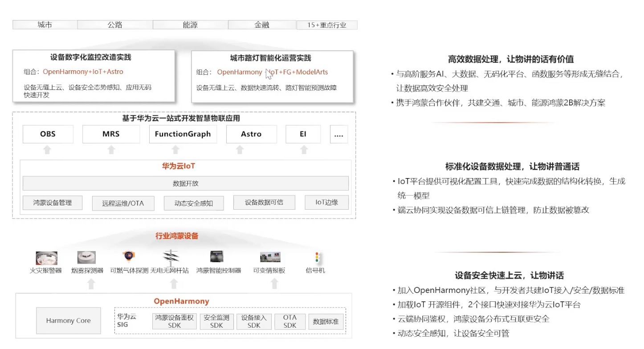Open the 设备接入 SDK box
The image size is (644, 349).
(x=254, y=321)
